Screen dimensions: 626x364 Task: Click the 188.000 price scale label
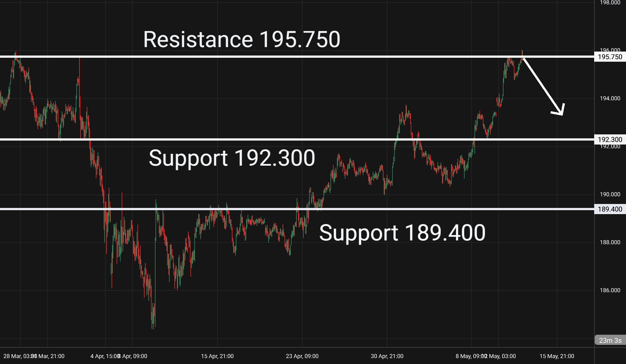coord(610,242)
